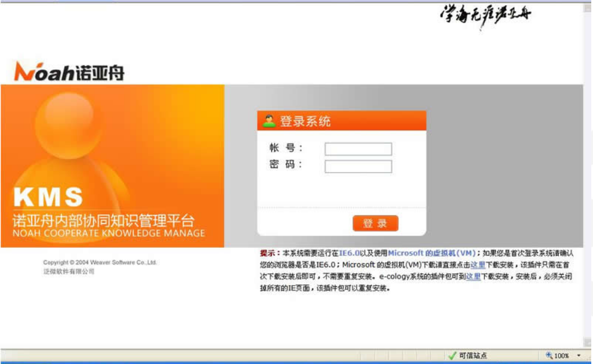This screenshot has width=593, height=364.
Task: Click the zoom magnifier icon in status bar
Action: coord(549,355)
